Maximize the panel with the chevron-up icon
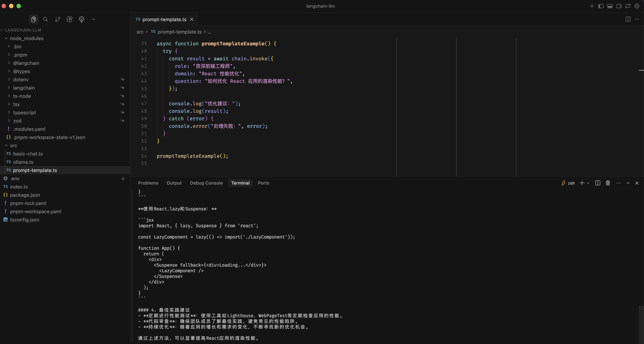 tap(628, 183)
